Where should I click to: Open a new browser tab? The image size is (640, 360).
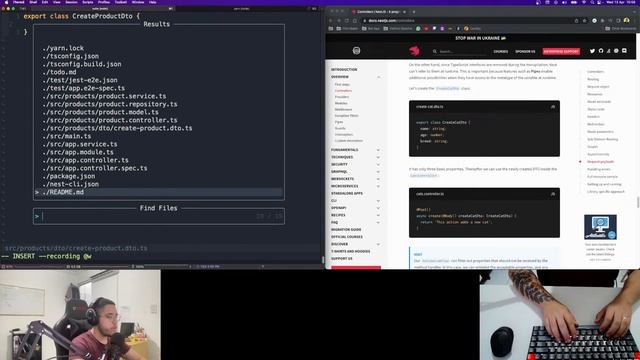tap(413, 12)
